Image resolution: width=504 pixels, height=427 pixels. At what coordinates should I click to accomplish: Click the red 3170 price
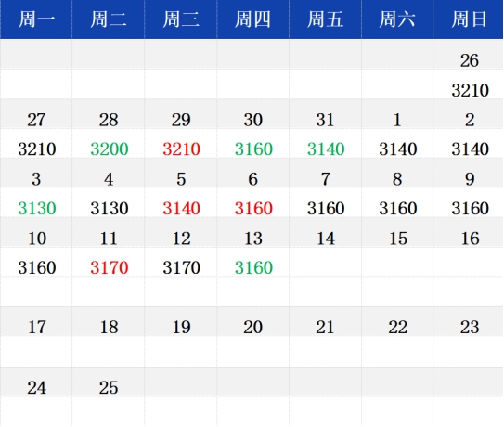click(x=110, y=267)
